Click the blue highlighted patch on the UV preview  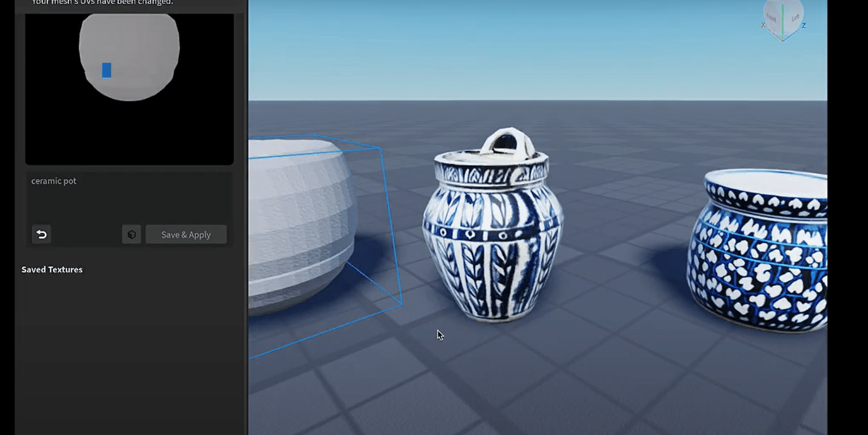[106, 70]
